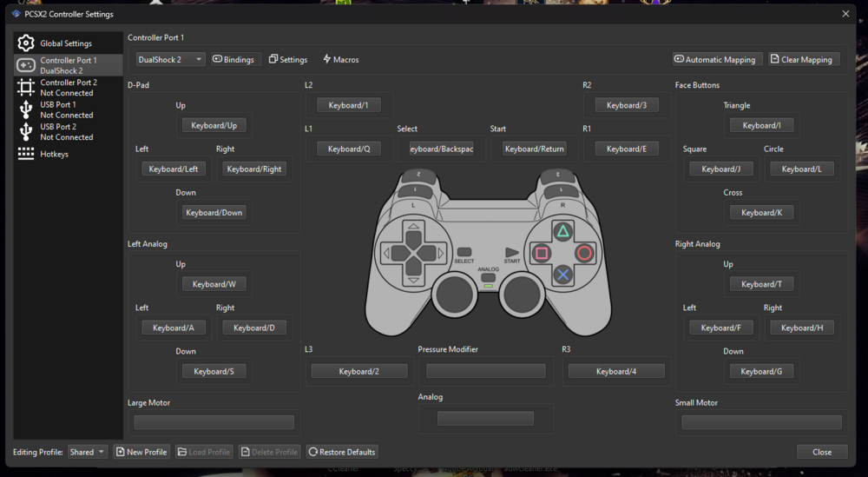868x477 pixels.
Task: Expand the DualShock 2 controller type dropdown
Action: coord(170,60)
